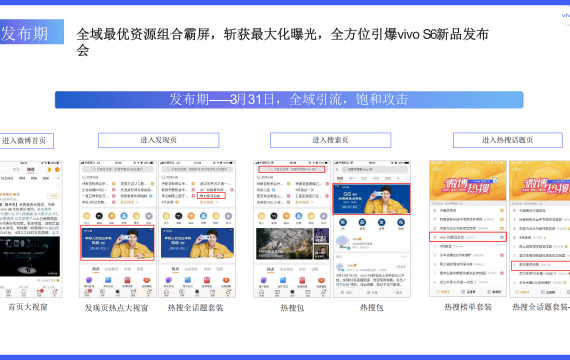The width and height of the screenshot is (570, 360).
Task: Select the 进入搜索页 label box
Action: coord(330,140)
